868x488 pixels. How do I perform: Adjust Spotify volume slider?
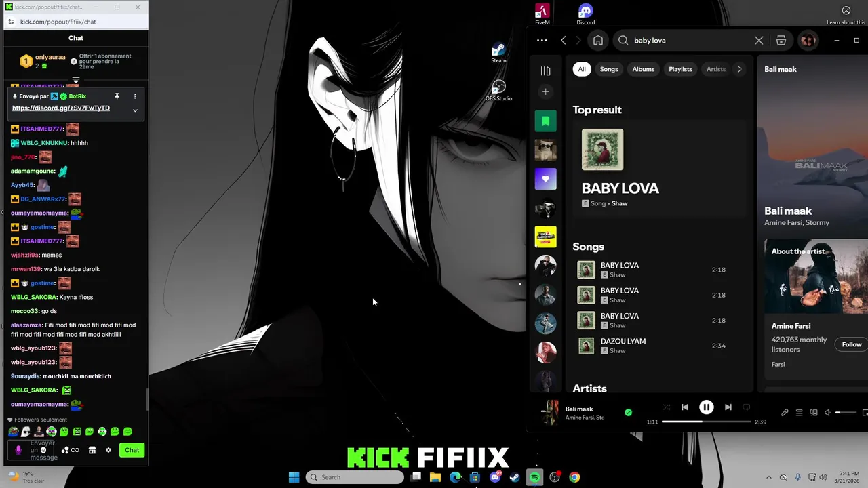tap(847, 413)
